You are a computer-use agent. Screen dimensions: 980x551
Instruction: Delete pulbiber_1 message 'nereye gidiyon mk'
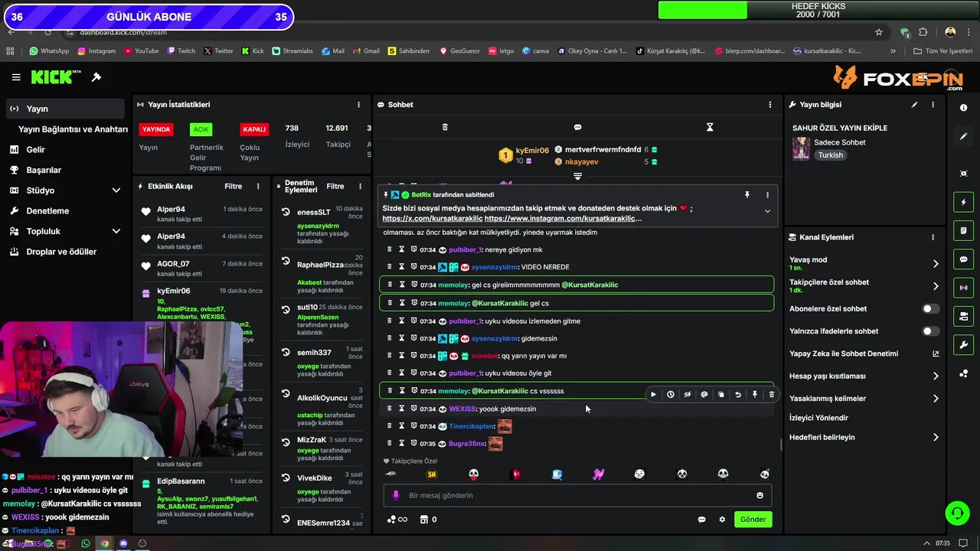(389, 249)
